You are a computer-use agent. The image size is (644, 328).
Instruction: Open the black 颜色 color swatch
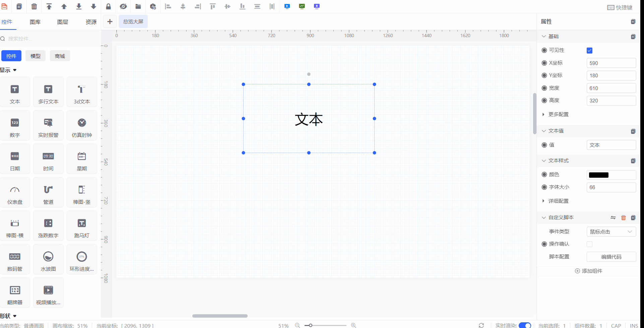pos(599,175)
